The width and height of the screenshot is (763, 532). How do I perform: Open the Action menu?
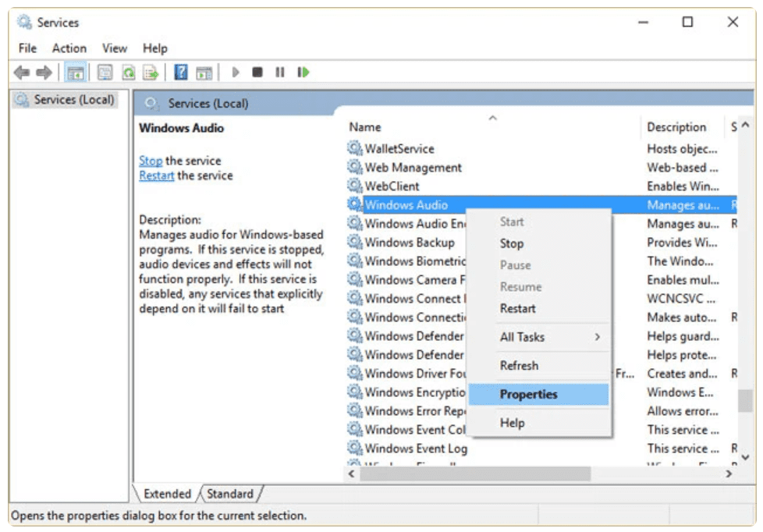(x=69, y=48)
